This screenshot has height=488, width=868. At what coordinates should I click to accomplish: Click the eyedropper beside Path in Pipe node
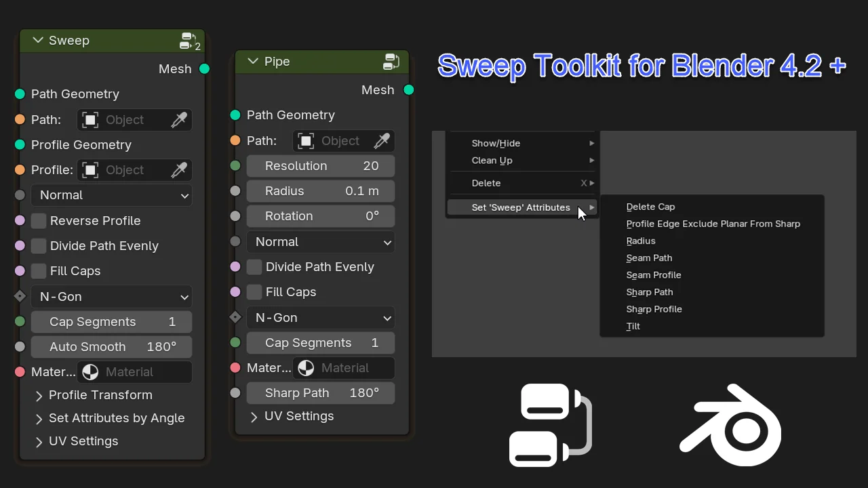pos(382,140)
